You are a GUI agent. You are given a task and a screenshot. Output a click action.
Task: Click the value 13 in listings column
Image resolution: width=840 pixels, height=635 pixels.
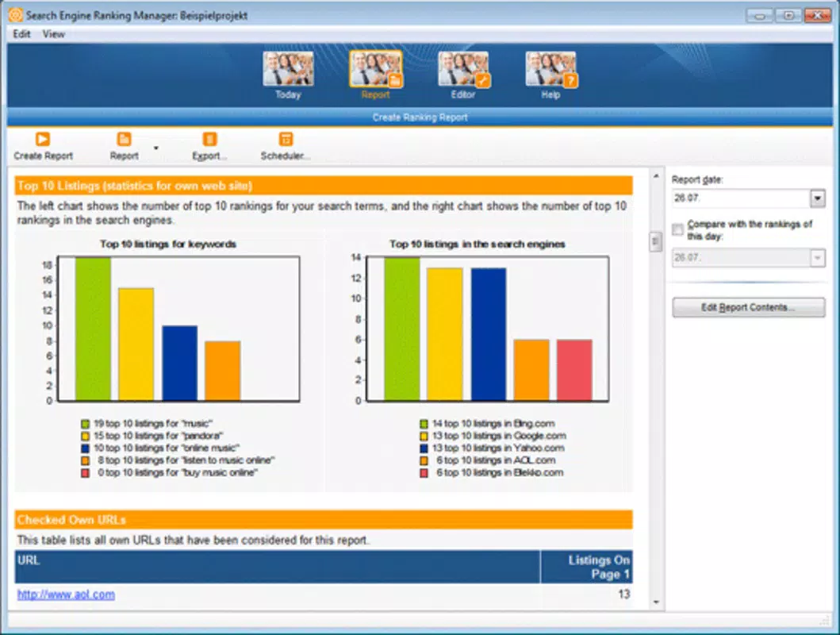click(623, 595)
